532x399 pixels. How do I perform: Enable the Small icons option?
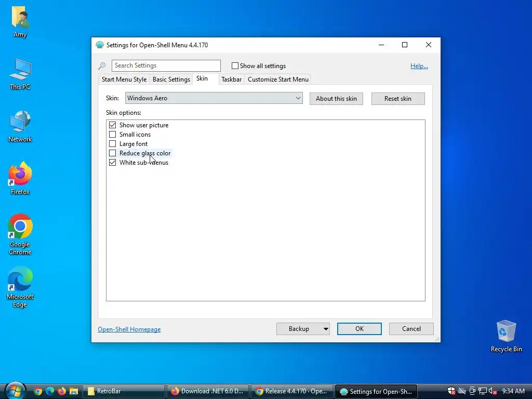112,135
